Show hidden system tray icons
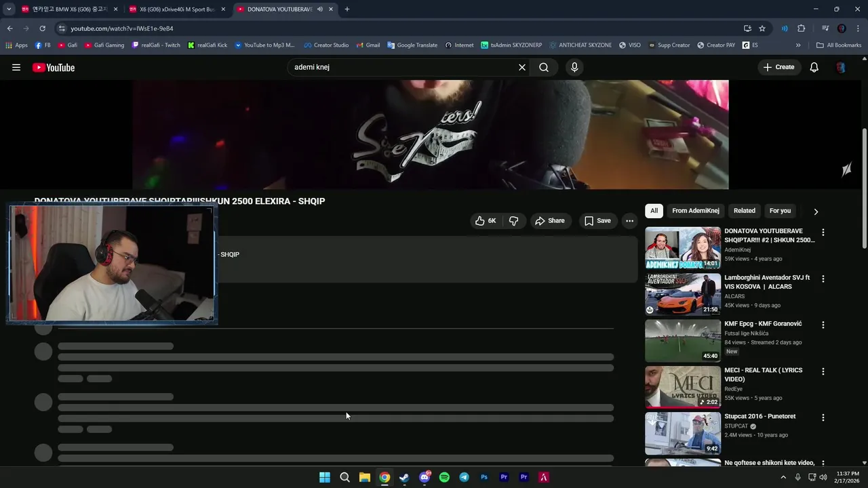Viewport: 868px width, 488px height. tap(783, 477)
